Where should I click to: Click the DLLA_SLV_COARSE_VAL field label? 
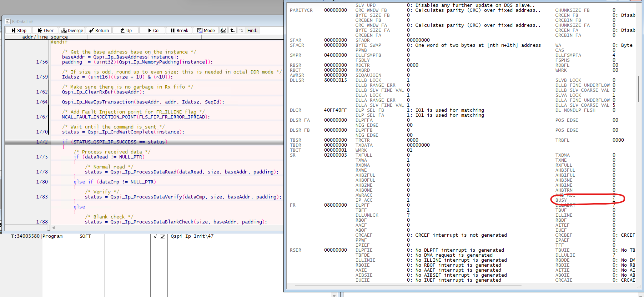click(x=583, y=105)
